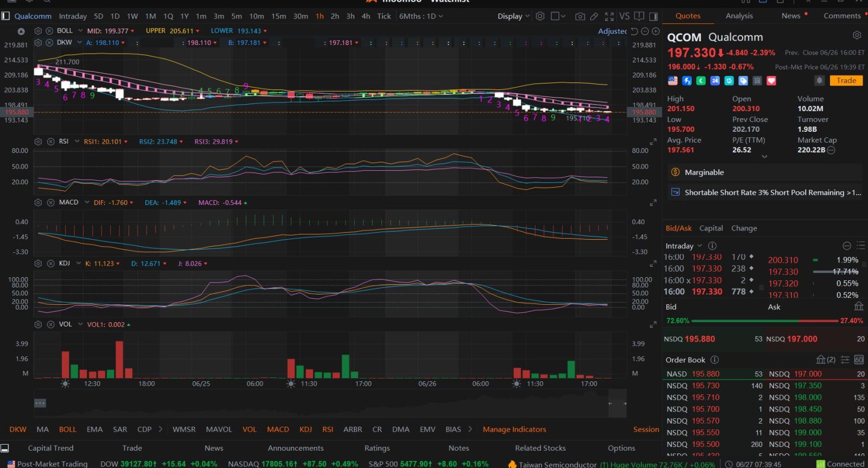Zoom in the chart with plus icon
The image size is (868, 468).
click(x=655, y=31)
